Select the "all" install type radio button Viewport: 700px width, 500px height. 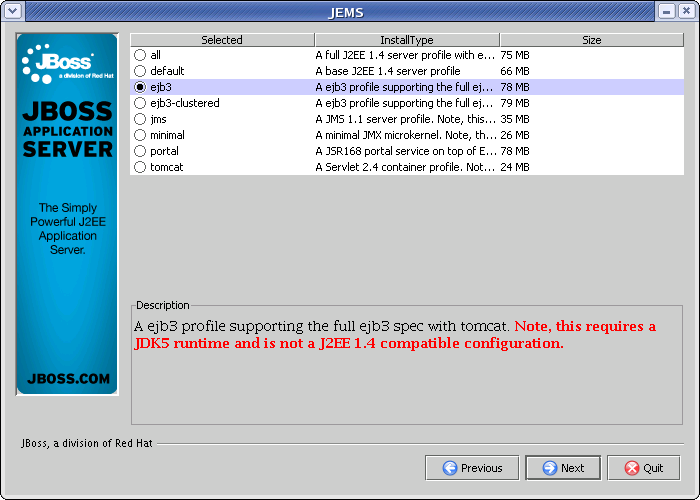pyautogui.click(x=140, y=55)
